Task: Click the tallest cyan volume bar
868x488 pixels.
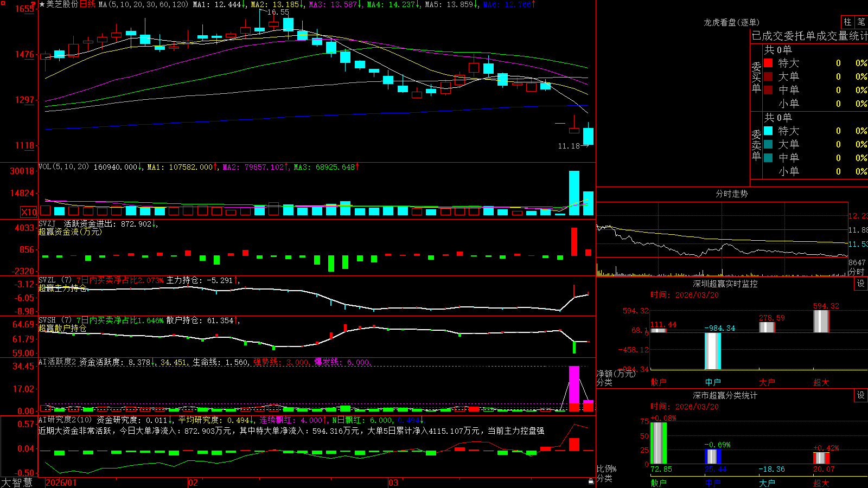Action: click(x=574, y=193)
